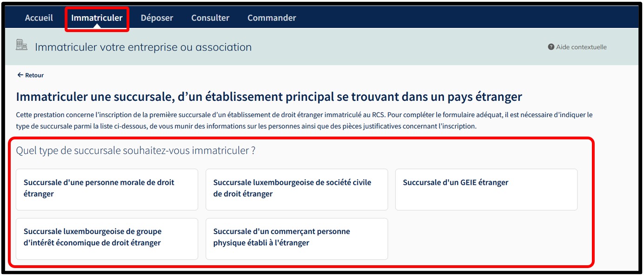Click the heading Immatriculer une succursale
This screenshot has height=275, width=644.
268,97
